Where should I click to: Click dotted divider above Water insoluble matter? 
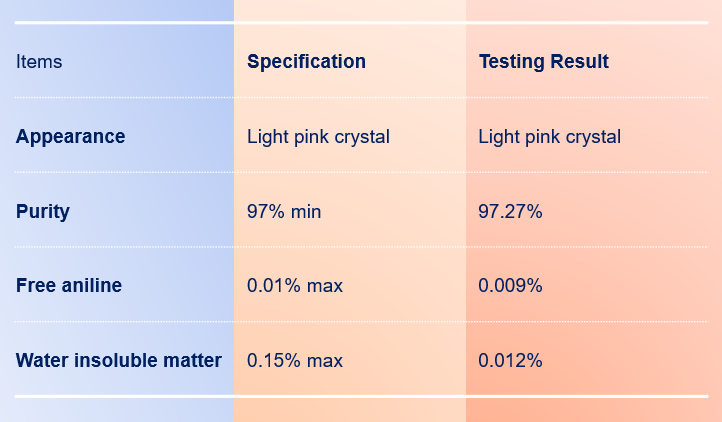[x=361, y=322]
